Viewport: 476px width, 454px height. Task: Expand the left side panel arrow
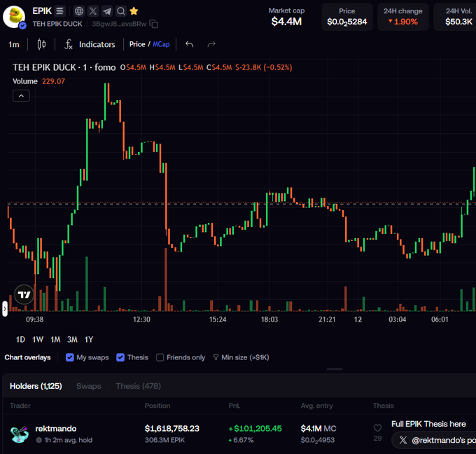click(x=5, y=309)
